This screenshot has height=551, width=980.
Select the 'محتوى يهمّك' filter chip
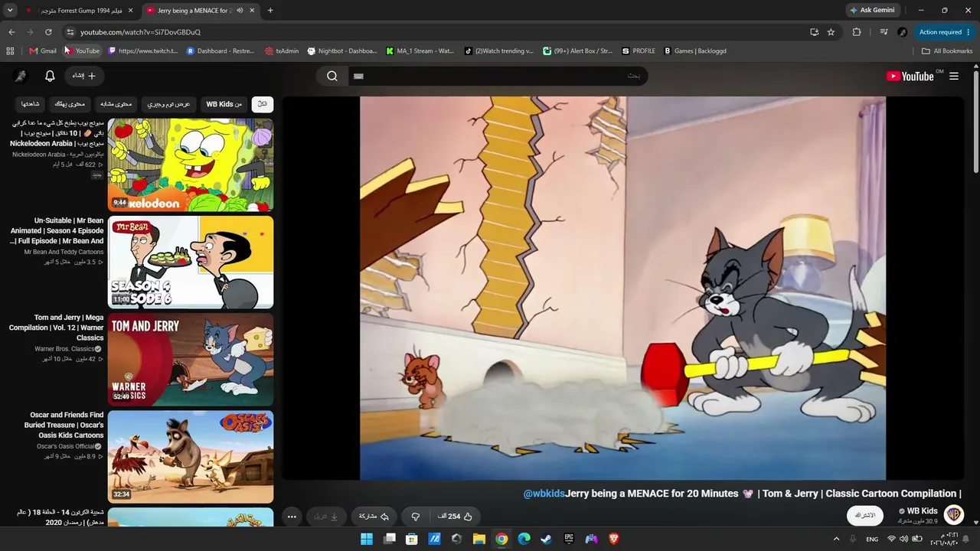tap(70, 104)
